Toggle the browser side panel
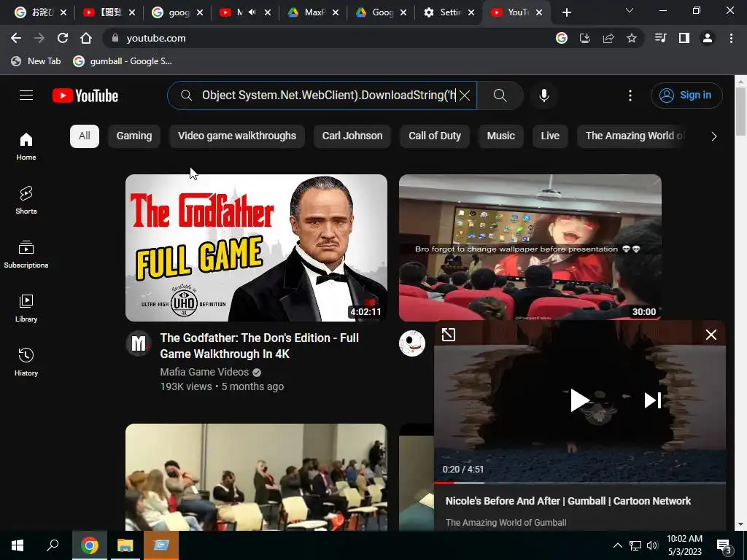This screenshot has height=560, width=747. coord(684,38)
